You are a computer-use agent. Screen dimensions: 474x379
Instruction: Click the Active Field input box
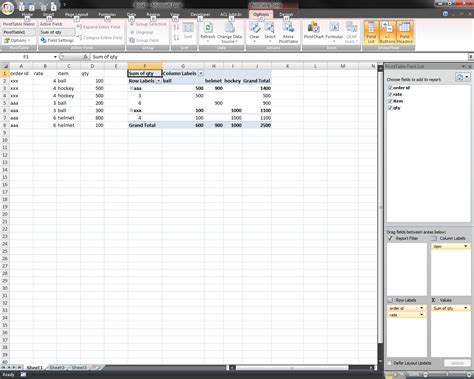point(57,32)
